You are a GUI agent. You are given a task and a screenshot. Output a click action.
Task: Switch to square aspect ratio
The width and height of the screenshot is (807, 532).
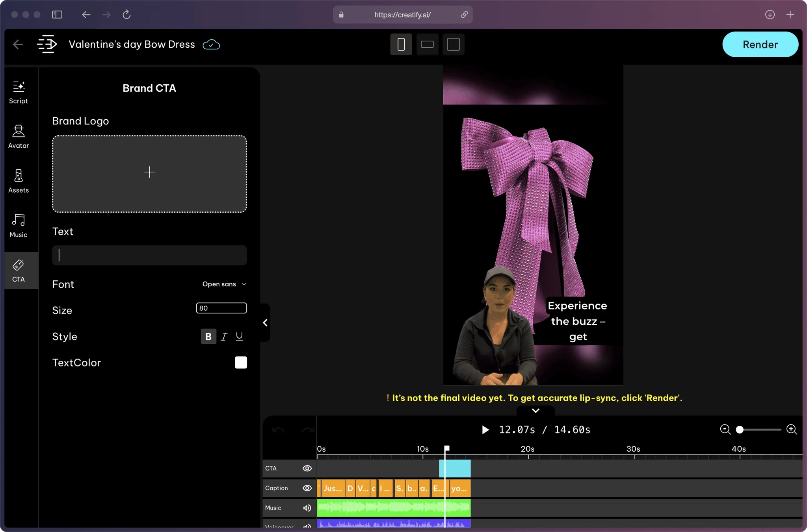click(453, 44)
